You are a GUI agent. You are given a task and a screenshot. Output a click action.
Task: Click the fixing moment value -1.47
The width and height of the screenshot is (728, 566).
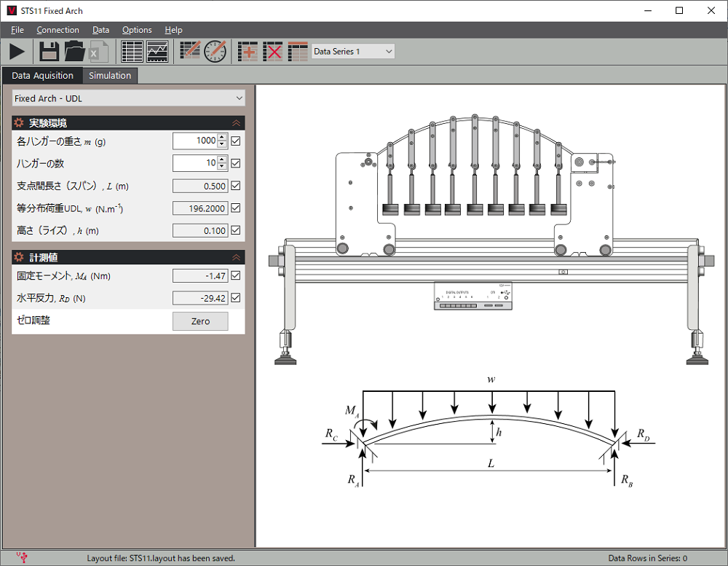tap(201, 275)
